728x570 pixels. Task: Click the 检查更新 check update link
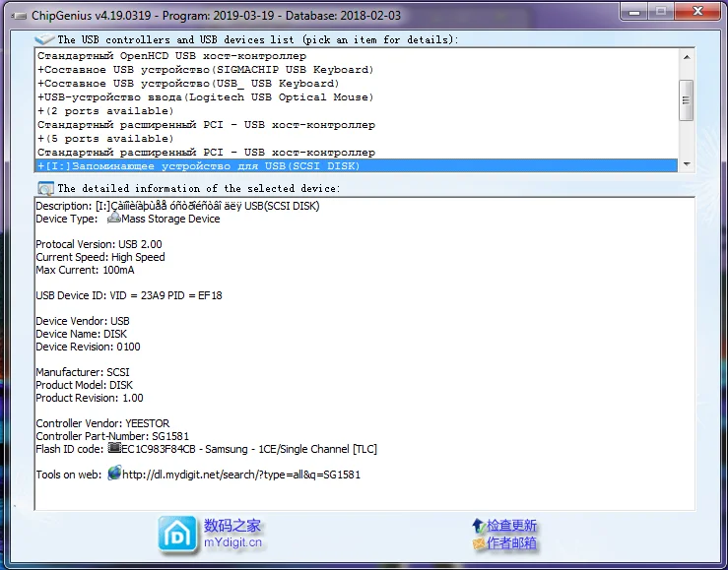point(511,526)
